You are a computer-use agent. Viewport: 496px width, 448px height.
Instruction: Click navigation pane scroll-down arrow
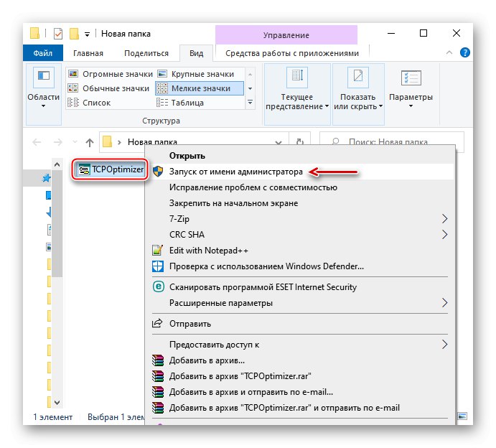coord(57,403)
